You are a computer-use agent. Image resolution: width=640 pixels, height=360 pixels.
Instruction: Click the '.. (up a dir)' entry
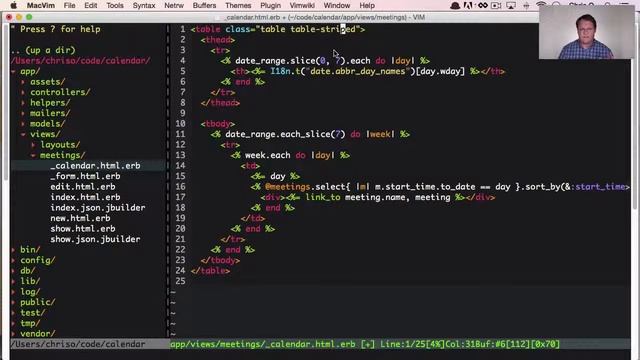[43, 50]
